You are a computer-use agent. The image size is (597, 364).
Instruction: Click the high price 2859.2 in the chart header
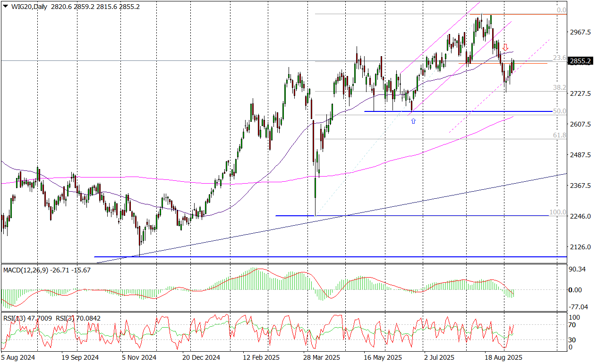(x=83, y=7)
